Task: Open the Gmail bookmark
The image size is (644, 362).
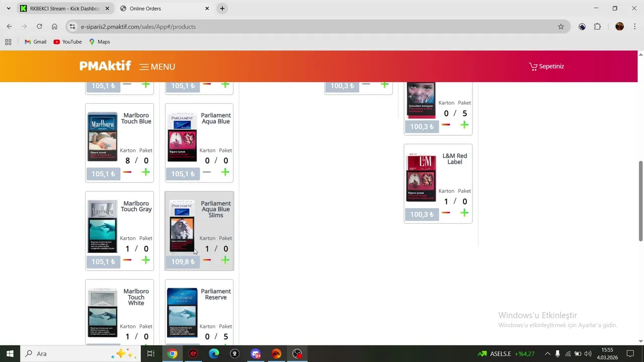Action: [x=35, y=42]
